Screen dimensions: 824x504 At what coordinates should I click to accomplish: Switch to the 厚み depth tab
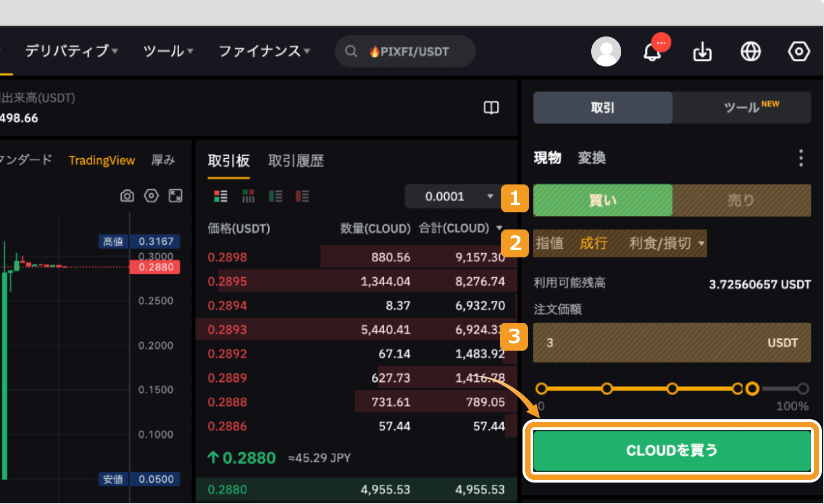163,160
